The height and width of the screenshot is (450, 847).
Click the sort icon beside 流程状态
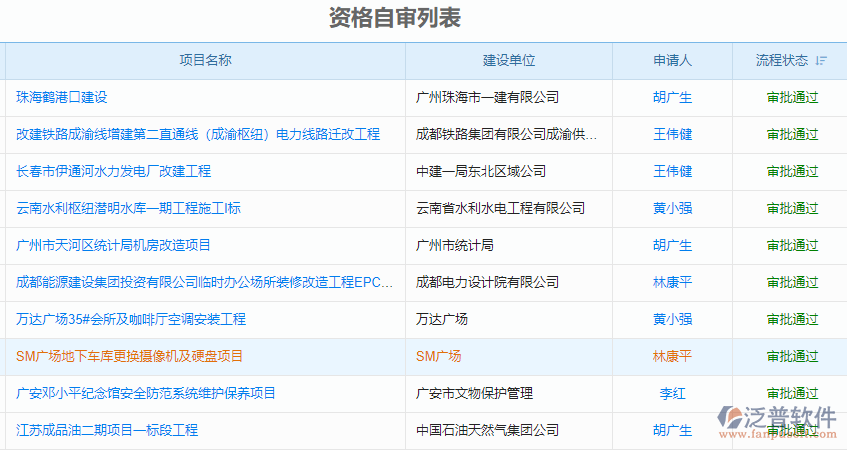tap(821, 61)
